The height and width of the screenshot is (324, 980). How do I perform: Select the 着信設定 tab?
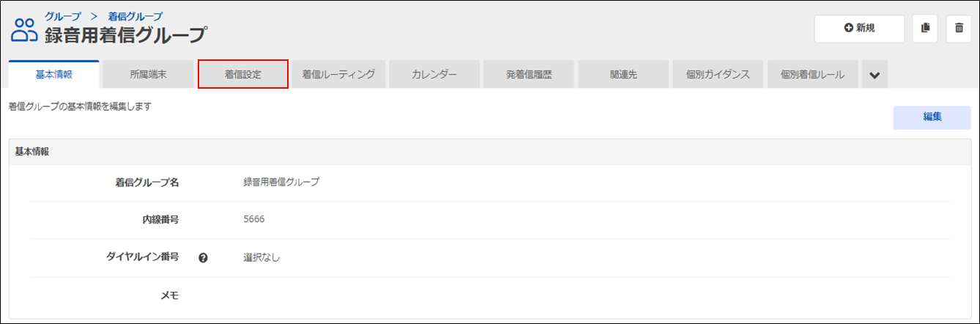[243, 75]
